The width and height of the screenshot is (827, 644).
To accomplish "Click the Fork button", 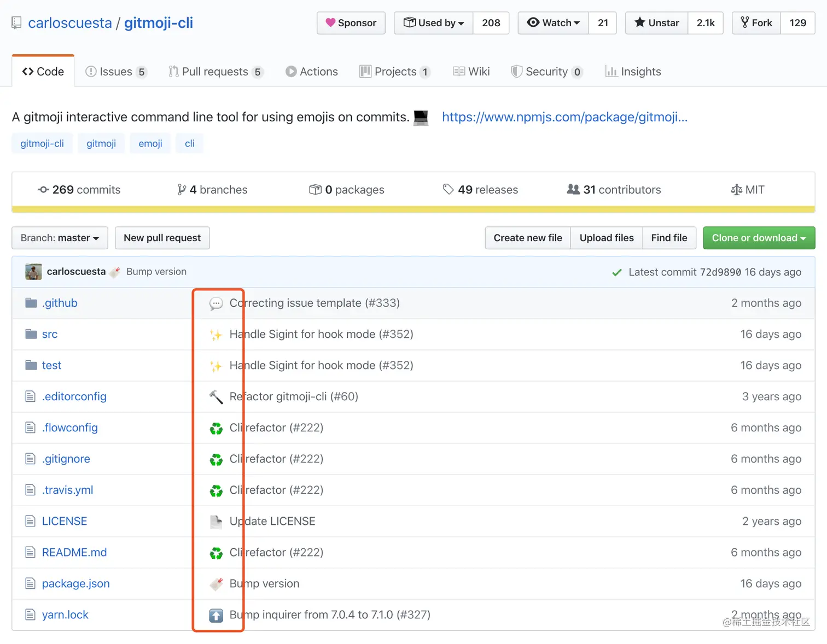I will [x=756, y=23].
